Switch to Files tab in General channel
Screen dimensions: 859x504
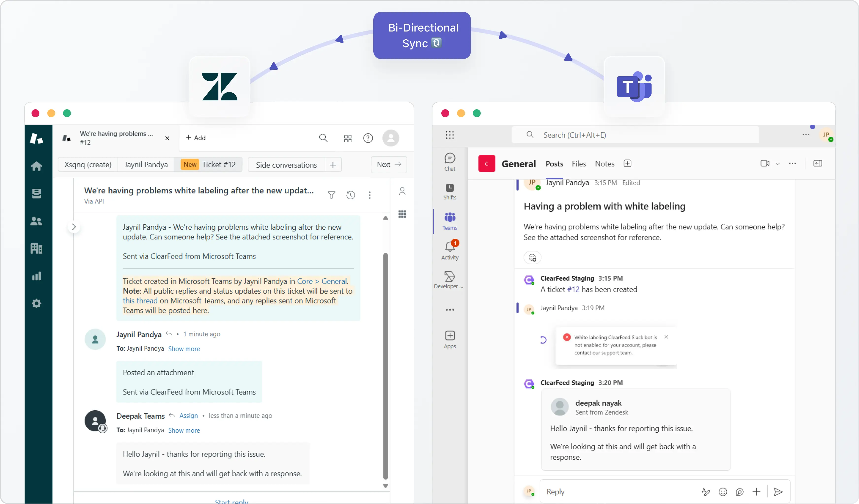[x=579, y=164]
